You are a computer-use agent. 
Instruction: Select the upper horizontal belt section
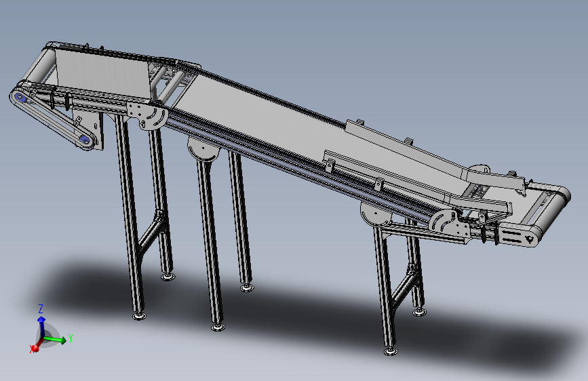point(103,73)
